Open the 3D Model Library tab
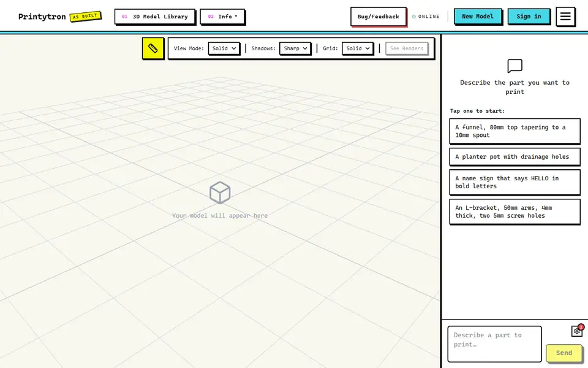The image size is (588, 368). [154, 17]
